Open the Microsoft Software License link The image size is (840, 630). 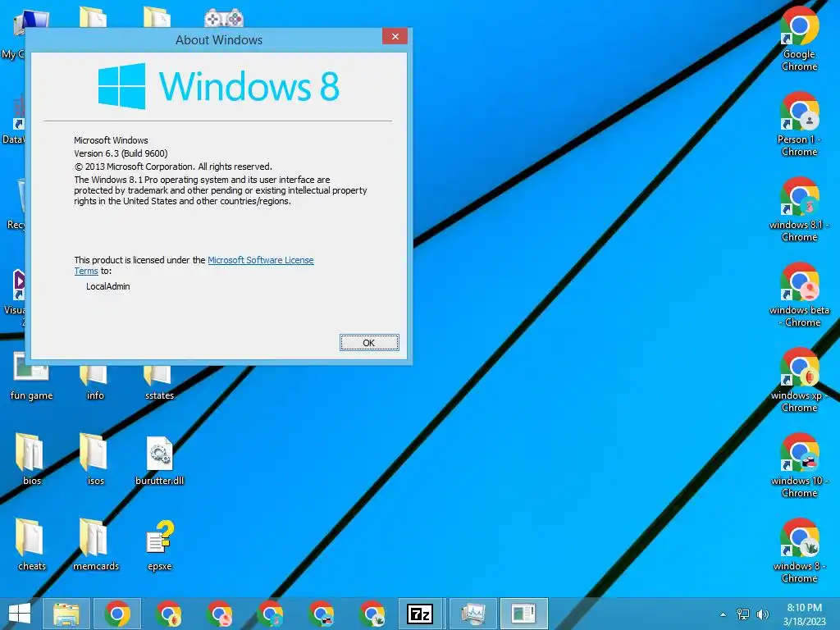pyautogui.click(x=260, y=260)
